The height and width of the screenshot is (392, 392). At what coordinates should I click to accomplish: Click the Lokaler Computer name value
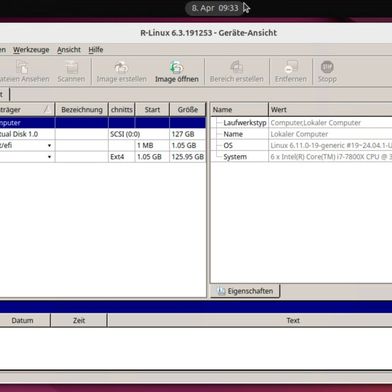[299, 134]
